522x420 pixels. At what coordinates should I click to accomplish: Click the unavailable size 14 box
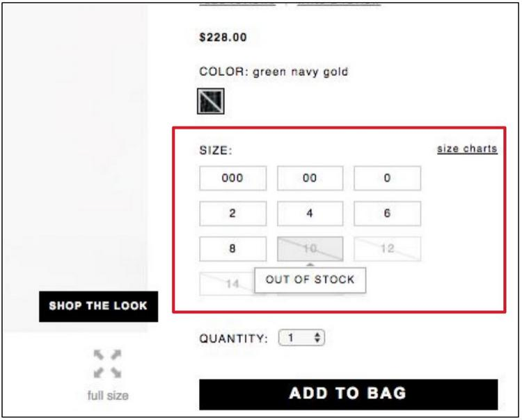(226, 283)
